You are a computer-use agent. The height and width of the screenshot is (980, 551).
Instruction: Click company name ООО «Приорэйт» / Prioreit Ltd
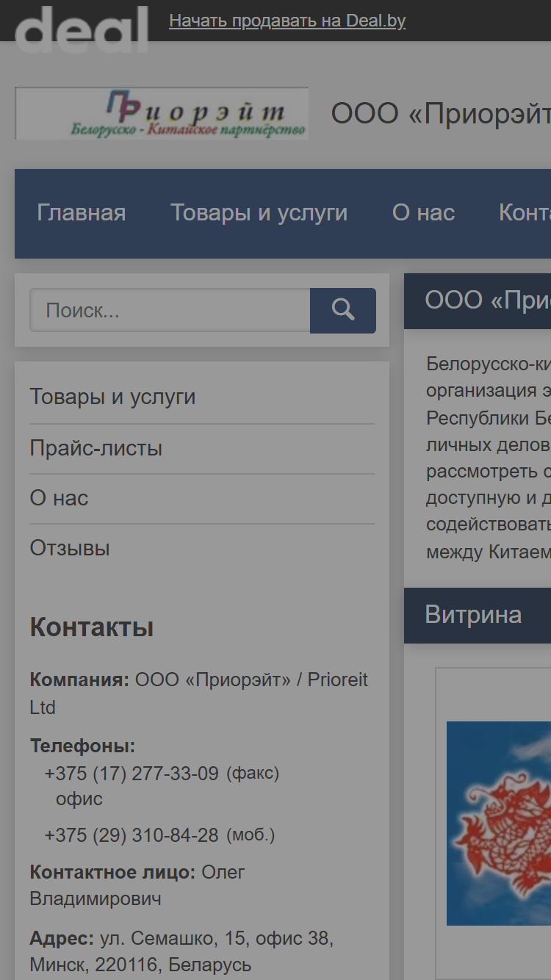pyautogui.click(x=198, y=693)
